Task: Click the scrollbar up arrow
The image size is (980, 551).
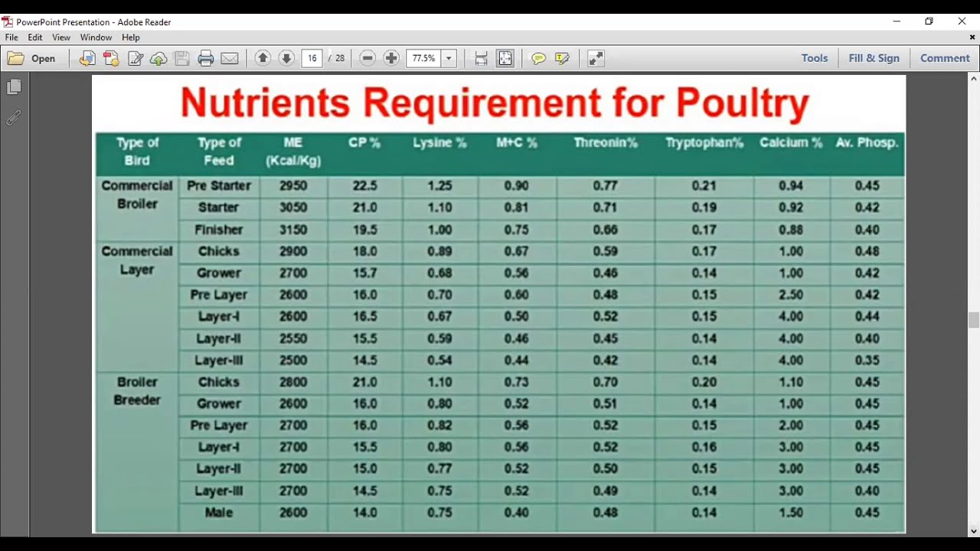Action: [974, 78]
